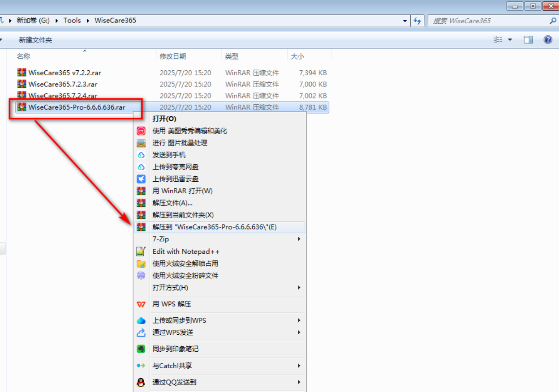Open the help question mark icon
Screen dimensions: 559x392
pos(548,40)
